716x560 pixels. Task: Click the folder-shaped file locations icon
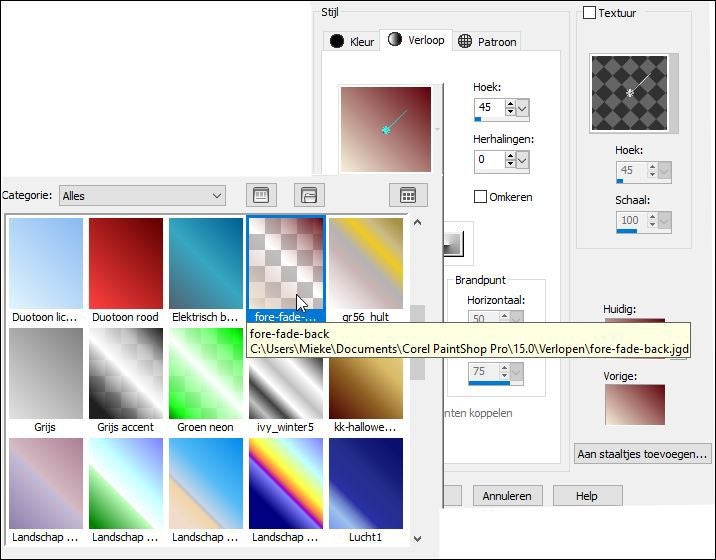pyautogui.click(x=309, y=195)
